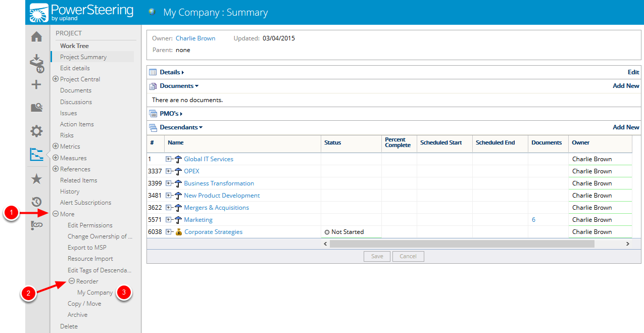This screenshot has height=333, width=644.
Task: Click the Home icon in sidebar
Action: [37, 37]
